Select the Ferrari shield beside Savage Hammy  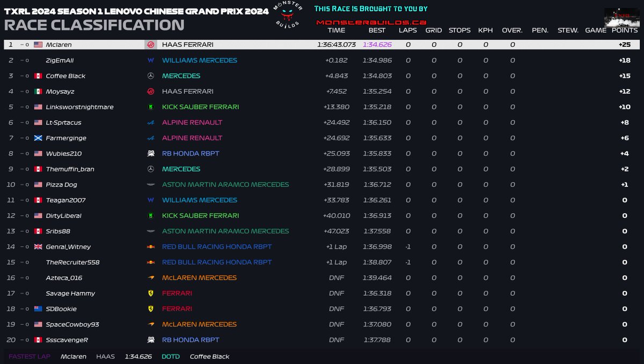(x=151, y=294)
